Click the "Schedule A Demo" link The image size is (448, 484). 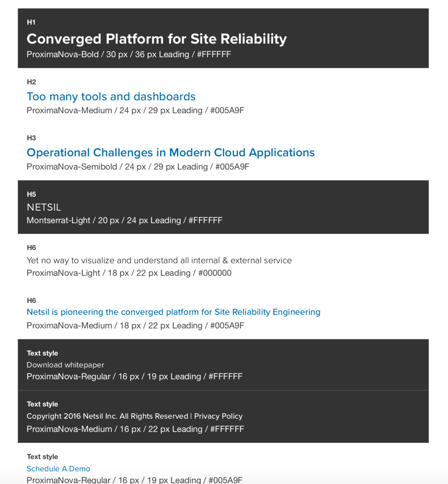58,469
